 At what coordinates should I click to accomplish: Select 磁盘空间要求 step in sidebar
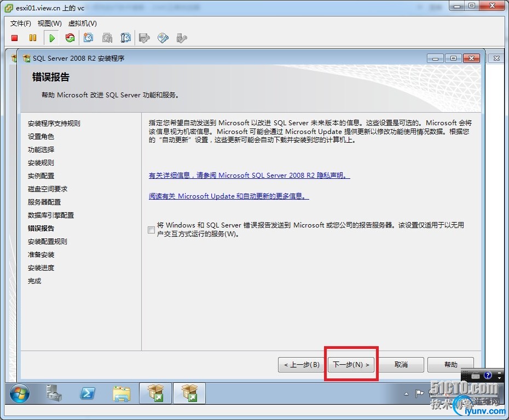[48, 189]
